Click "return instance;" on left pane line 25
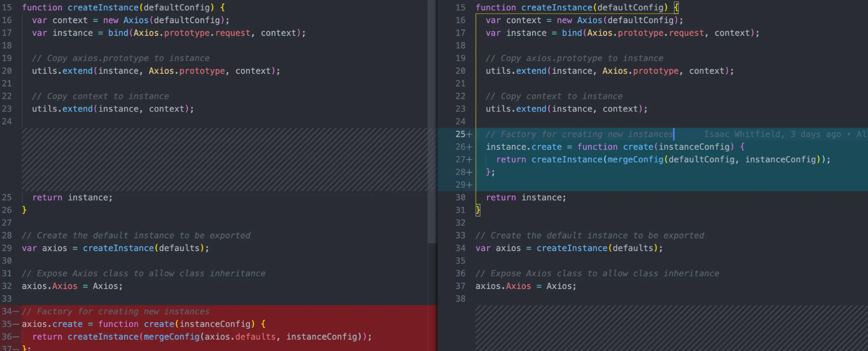868x351 pixels. click(72, 198)
